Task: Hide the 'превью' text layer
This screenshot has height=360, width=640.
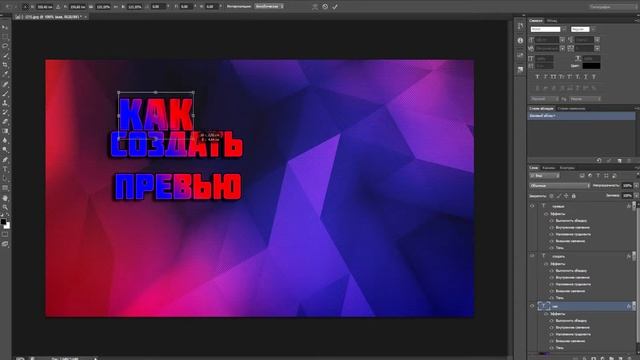Action: click(x=532, y=207)
